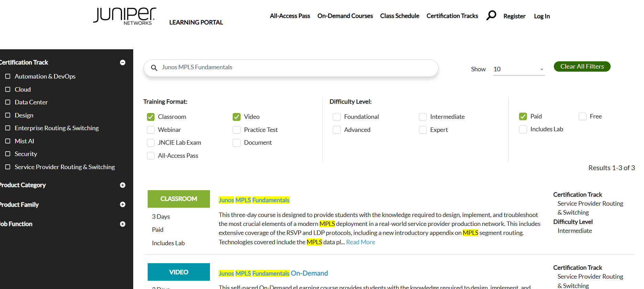Viewport: 644px width, 289px height.
Task: Select the Advanced difficulty level
Action: tap(337, 130)
